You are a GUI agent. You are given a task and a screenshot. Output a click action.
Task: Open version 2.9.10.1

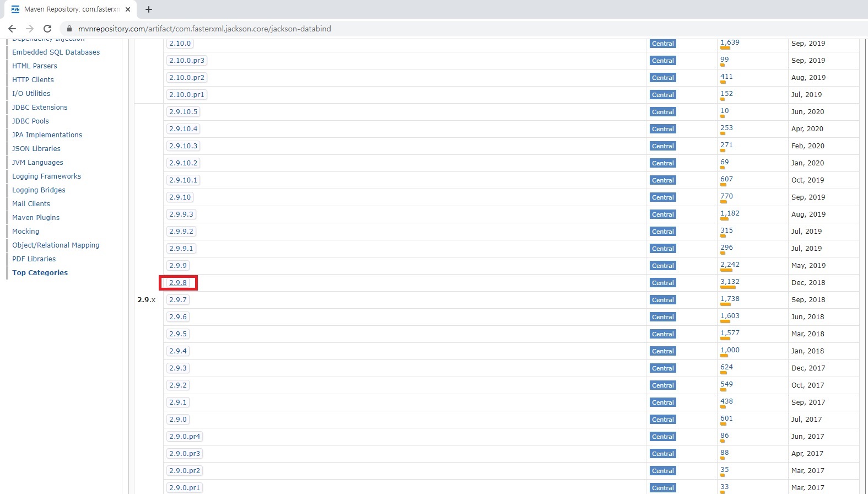coord(183,180)
